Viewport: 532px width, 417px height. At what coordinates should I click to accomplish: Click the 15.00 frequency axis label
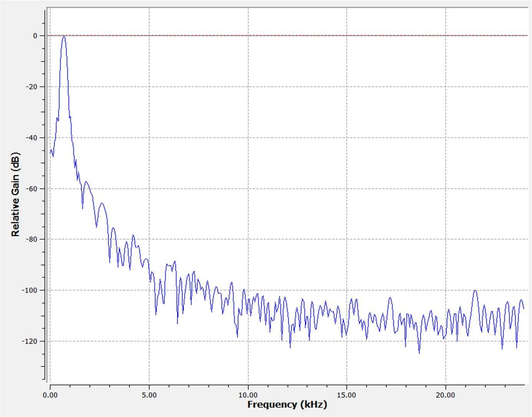coord(347,395)
